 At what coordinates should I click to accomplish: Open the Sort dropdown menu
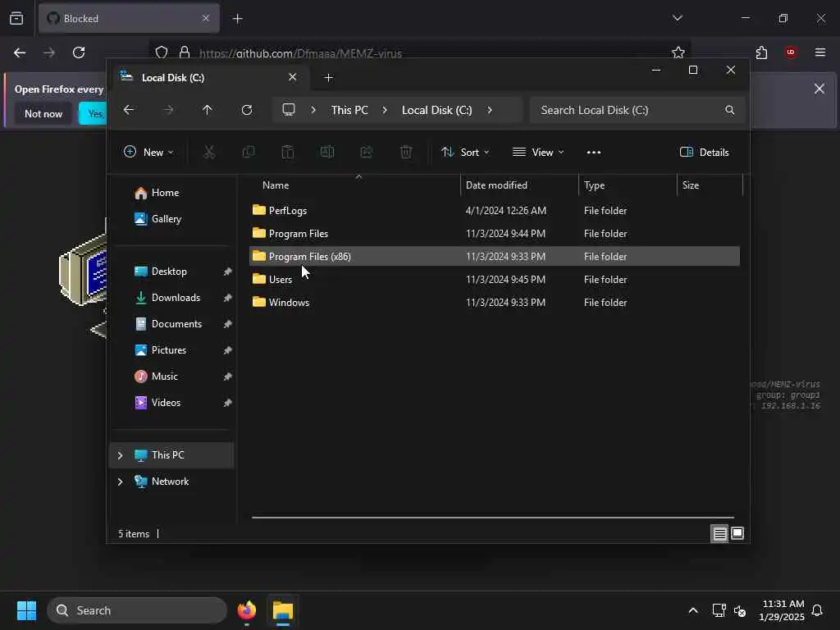point(465,152)
